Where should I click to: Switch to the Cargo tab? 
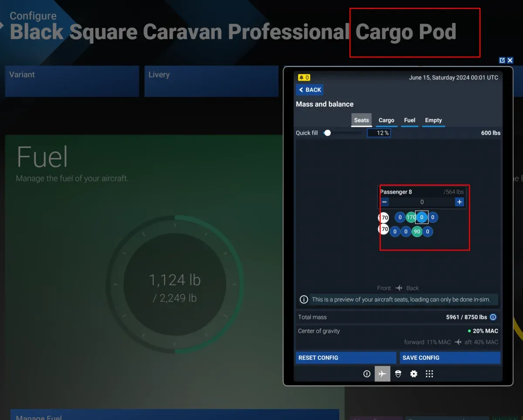(386, 120)
